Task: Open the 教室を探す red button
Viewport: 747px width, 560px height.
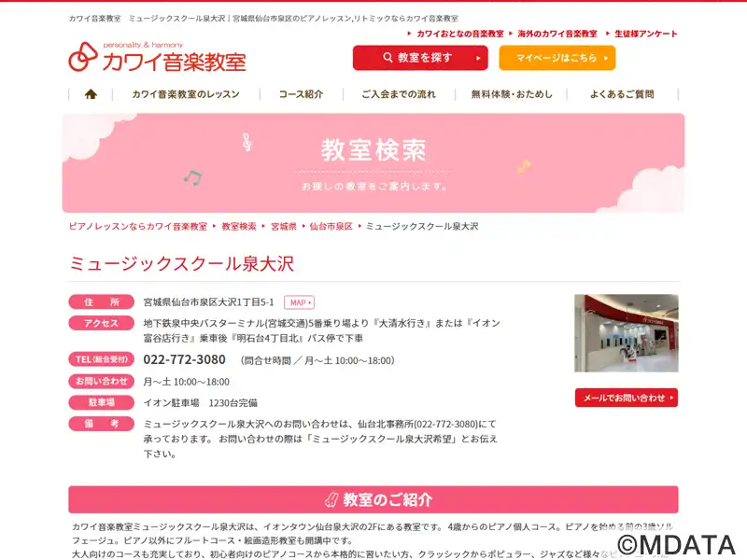Action: pyautogui.click(x=420, y=58)
